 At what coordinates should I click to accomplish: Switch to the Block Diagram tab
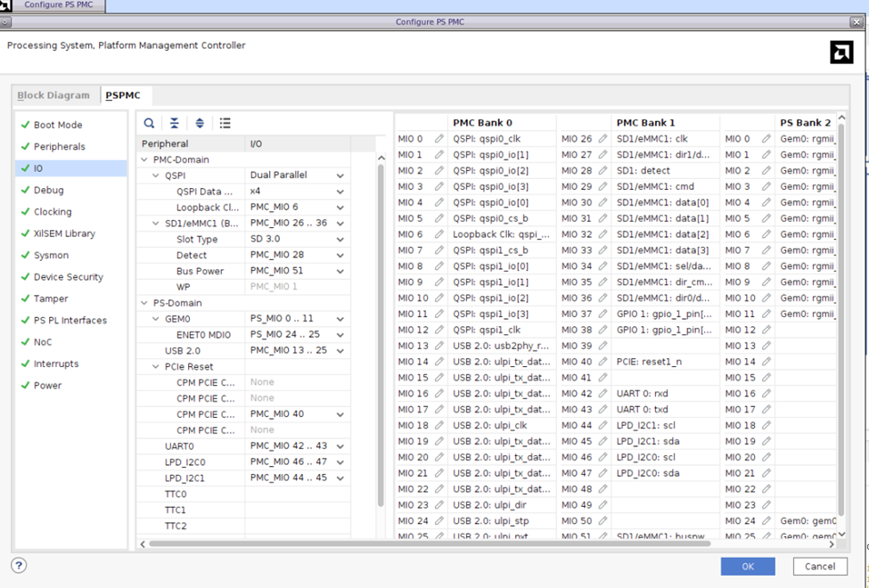[53, 95]
